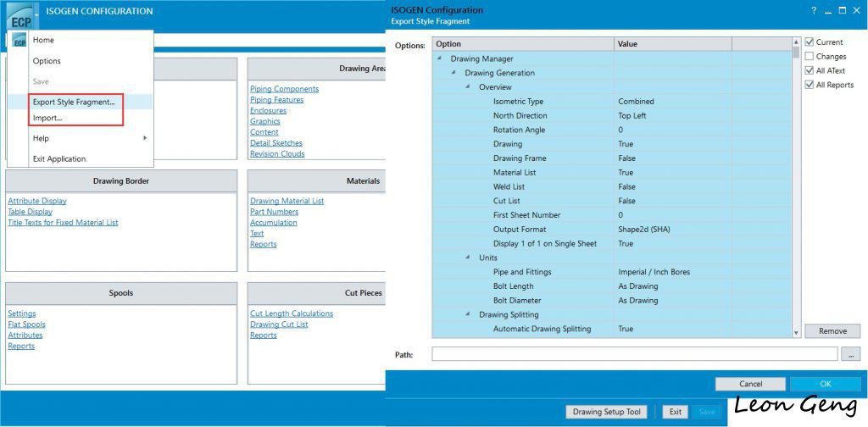Open the Attribute Display link
Screen dimensions: 868x427
coord(37,201)
